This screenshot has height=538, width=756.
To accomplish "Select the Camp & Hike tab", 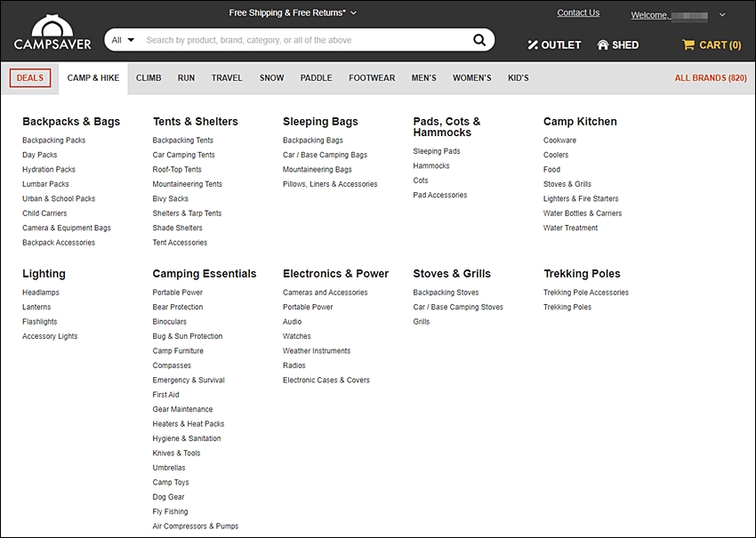I will [x=93, y=78].
